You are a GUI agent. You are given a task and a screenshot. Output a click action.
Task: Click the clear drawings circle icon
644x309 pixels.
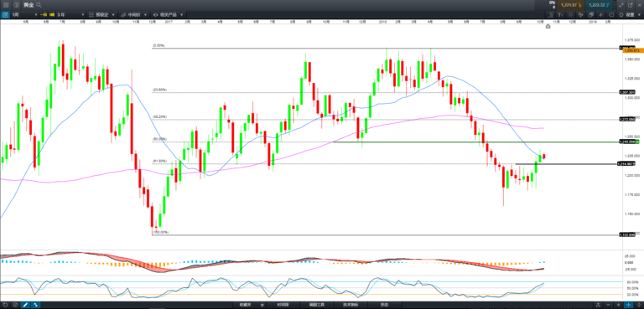click(x=16, y=305)
